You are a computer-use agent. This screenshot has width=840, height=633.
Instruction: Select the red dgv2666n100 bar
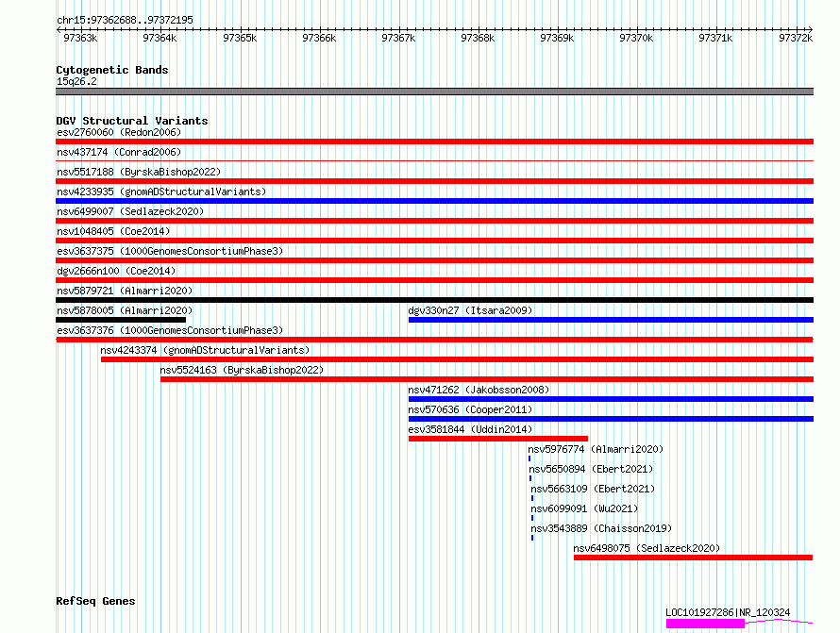(434, 280)
